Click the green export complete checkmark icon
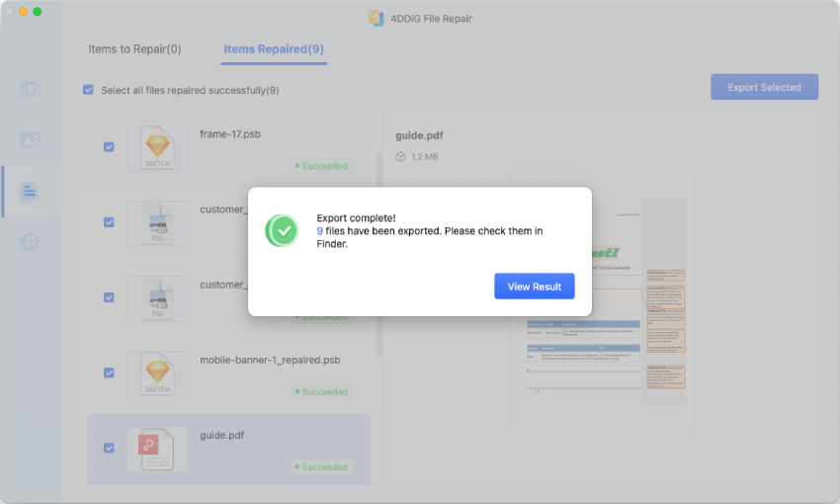 (x=282, y=231)
